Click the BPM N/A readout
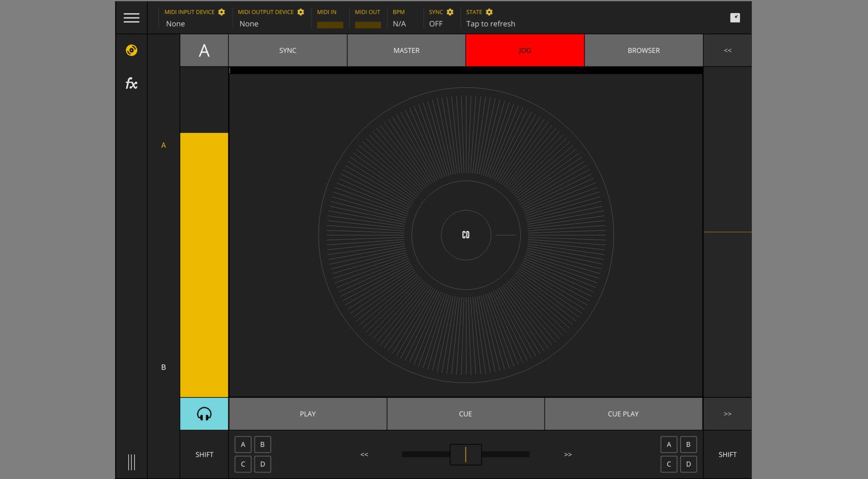Image resolution: width=868 pixels, height=479 pixels. tap(399, 24)
